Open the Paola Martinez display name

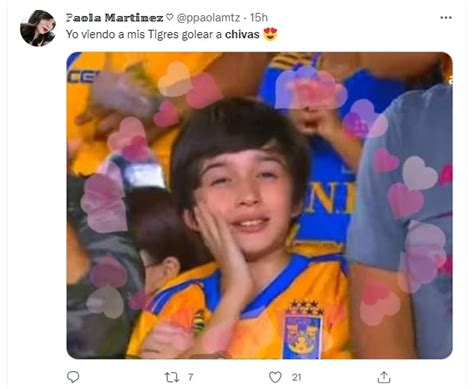[x=114, y=18]
